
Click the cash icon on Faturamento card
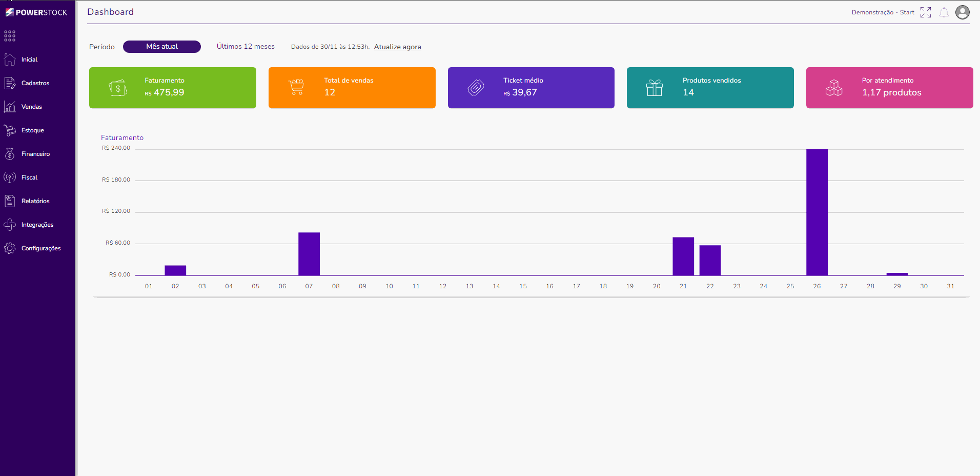tap(118, 88)
